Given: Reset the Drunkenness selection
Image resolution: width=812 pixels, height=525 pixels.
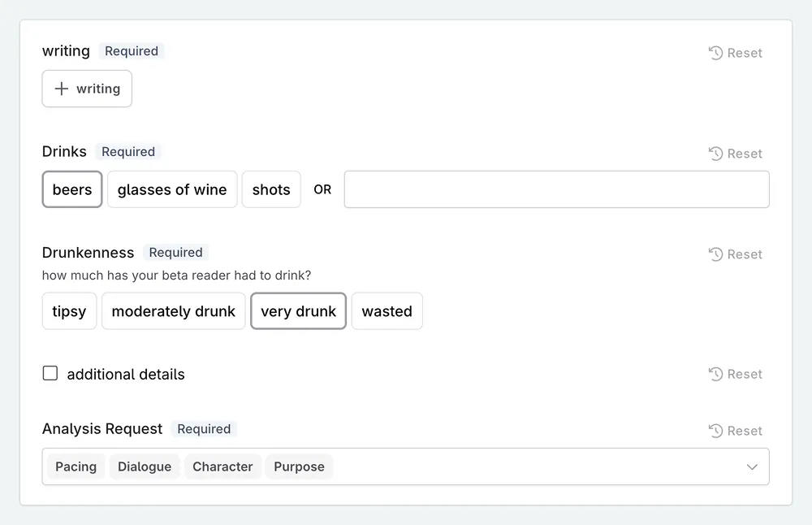Looking at the screenshot, I should 735,254.
